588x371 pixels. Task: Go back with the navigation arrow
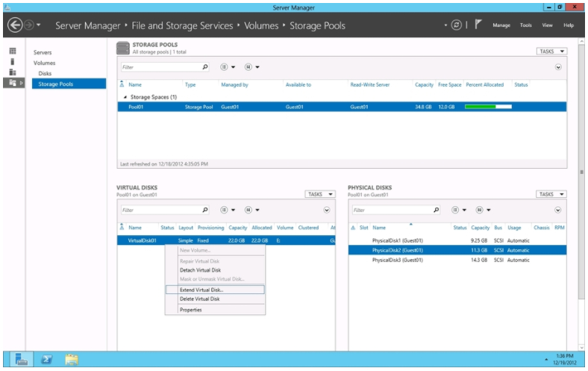(15, 25)
